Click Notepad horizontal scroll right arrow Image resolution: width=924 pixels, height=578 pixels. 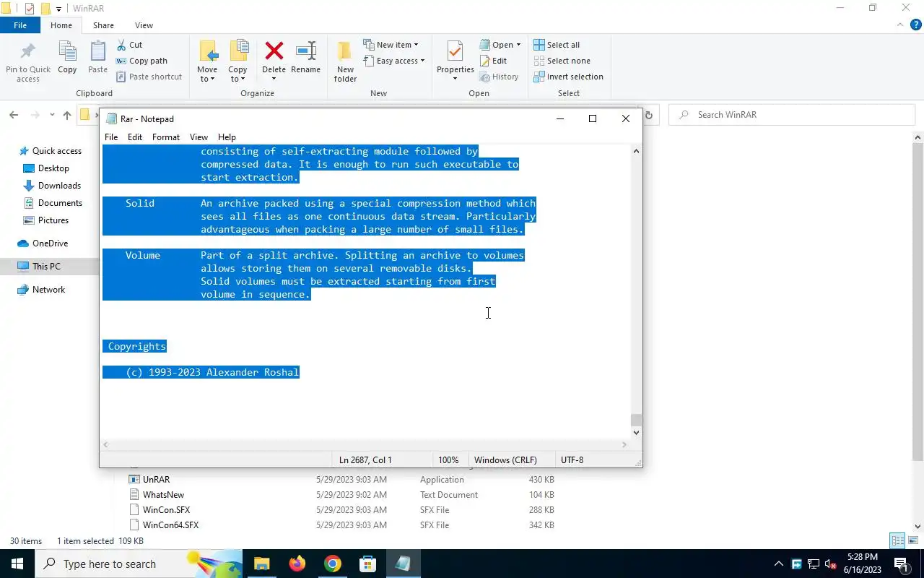[624, 445]
